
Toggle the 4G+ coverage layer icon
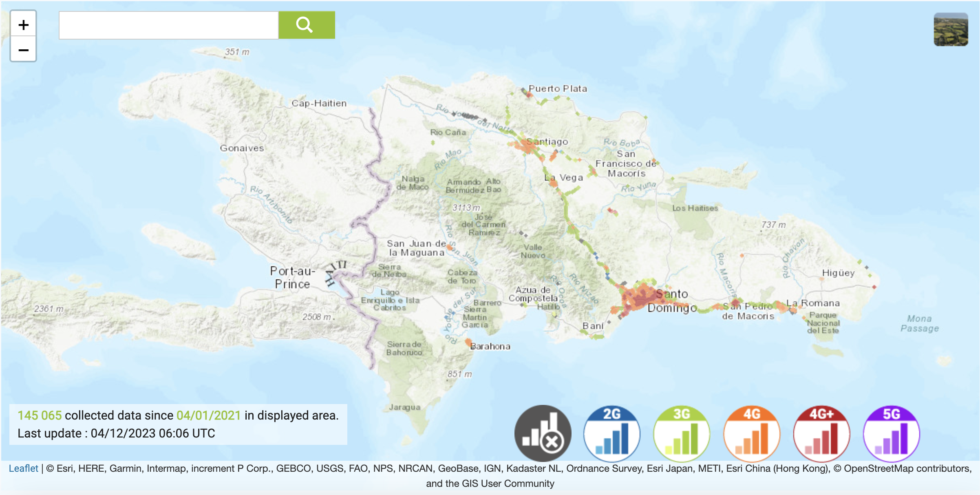click(x=821, y=433)
